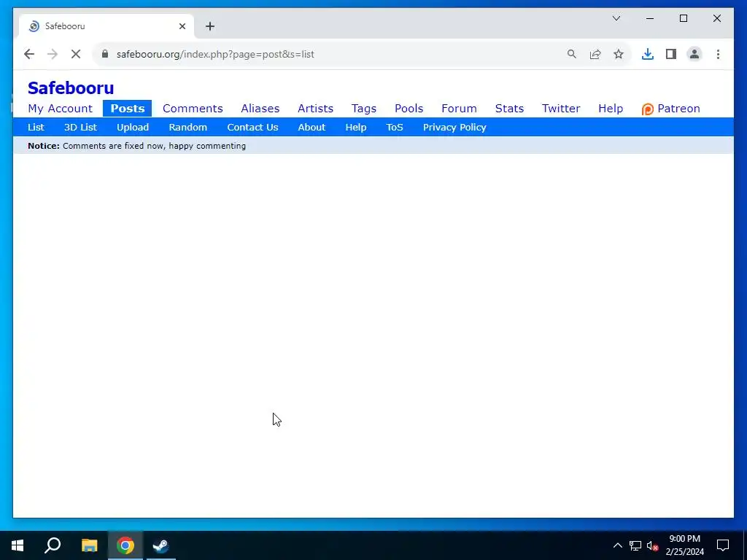This screenshot has width=747, height=560.
Task: Click the Patreon logo icon
Action: tap(648, 109)
